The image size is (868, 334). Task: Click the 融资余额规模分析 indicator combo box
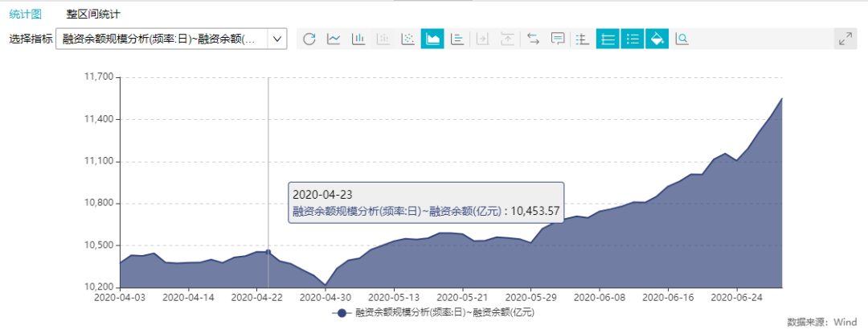click(172, 39)
